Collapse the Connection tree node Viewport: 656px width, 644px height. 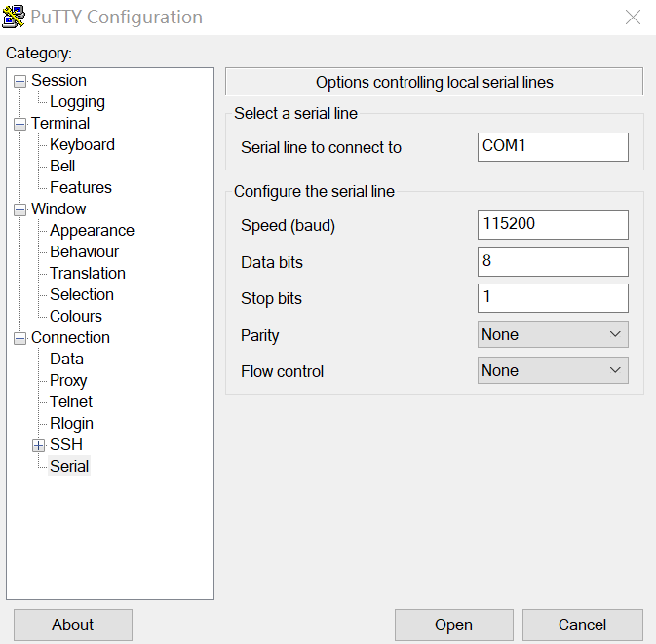click(19, 338)
